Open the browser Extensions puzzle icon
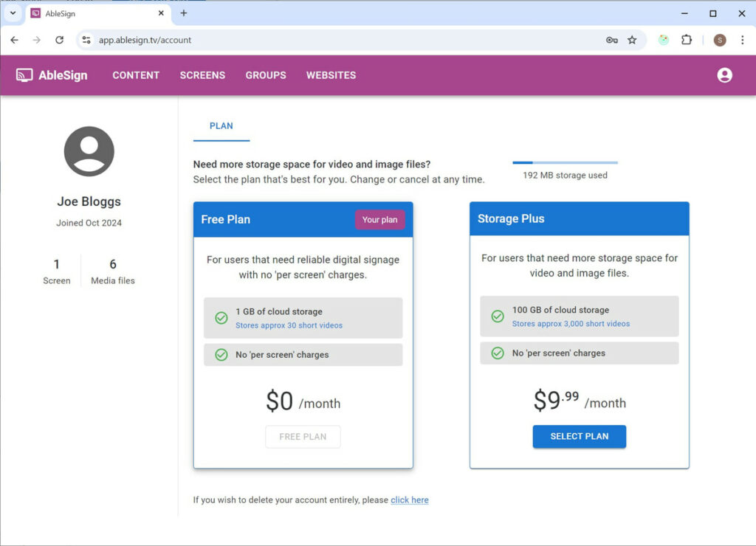756x546 pixels. pos(686,40)
